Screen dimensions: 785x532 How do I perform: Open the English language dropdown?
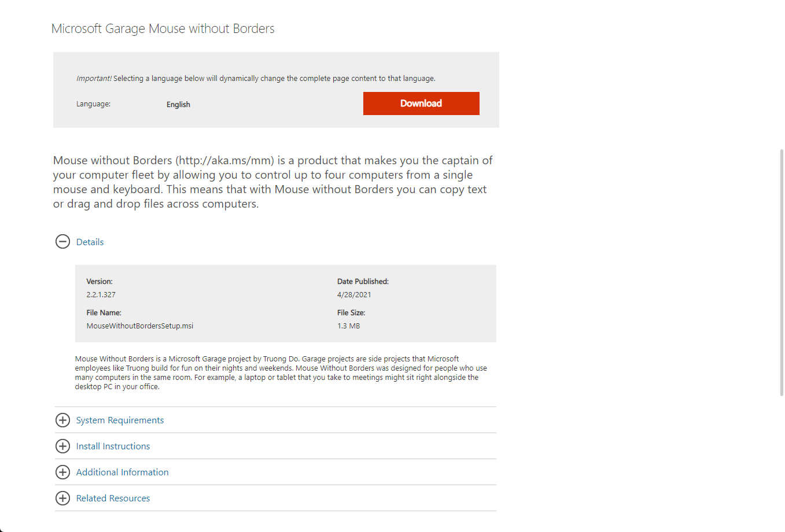(178, 105)
